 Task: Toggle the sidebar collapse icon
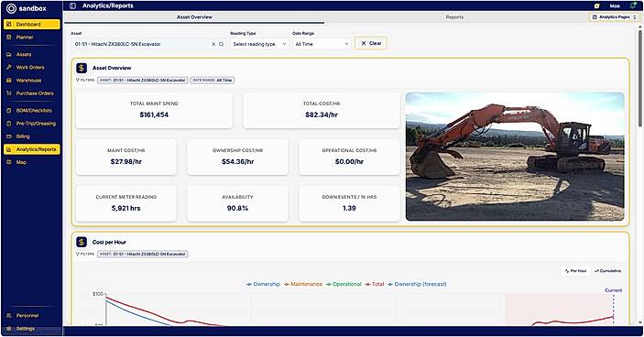point(72,5)
